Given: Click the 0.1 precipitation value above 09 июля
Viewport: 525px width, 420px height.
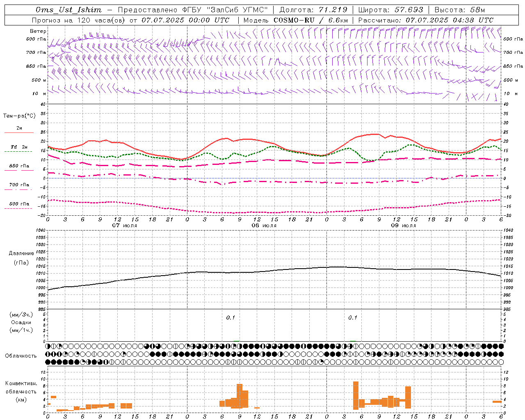Looking at the screenshot, I should click(x=353, y=318).
